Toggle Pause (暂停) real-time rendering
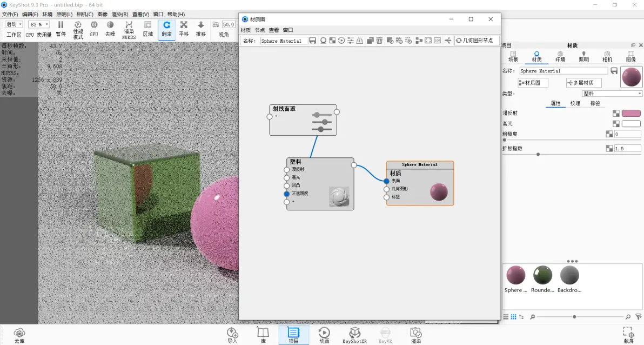644x345 pixels. [x=61, y=29]
